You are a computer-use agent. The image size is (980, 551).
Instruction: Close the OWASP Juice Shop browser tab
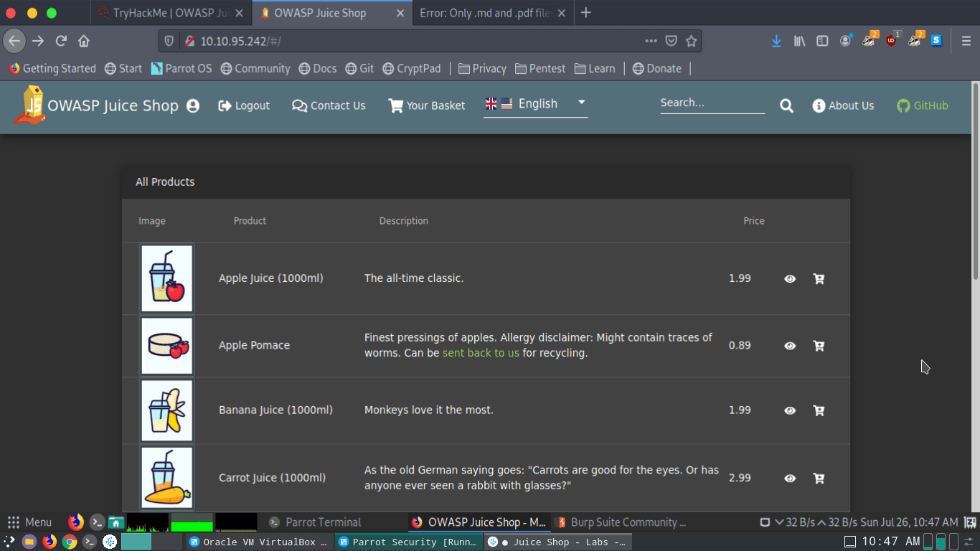click(400, 13)
